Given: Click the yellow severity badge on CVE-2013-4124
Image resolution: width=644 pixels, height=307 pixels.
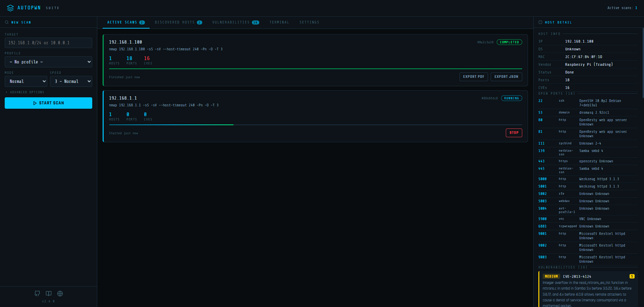Looking at the screenshot, I should click(x=632, y=276).
